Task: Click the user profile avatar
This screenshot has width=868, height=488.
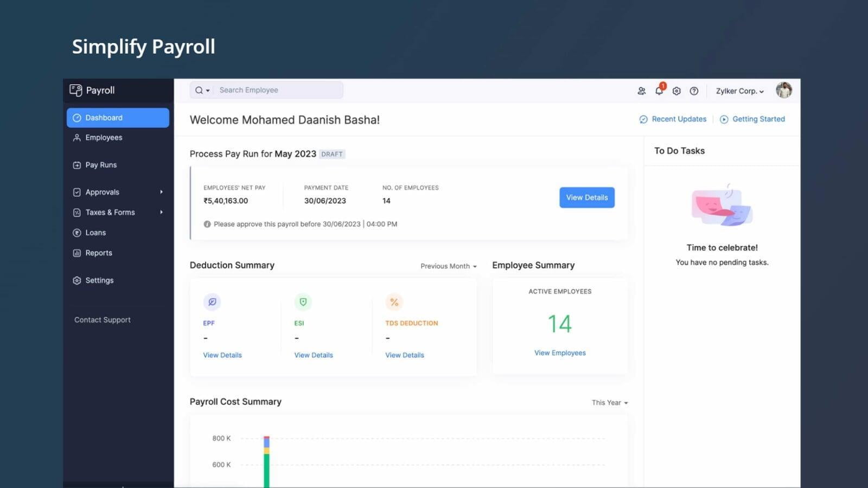Action: 783,90
